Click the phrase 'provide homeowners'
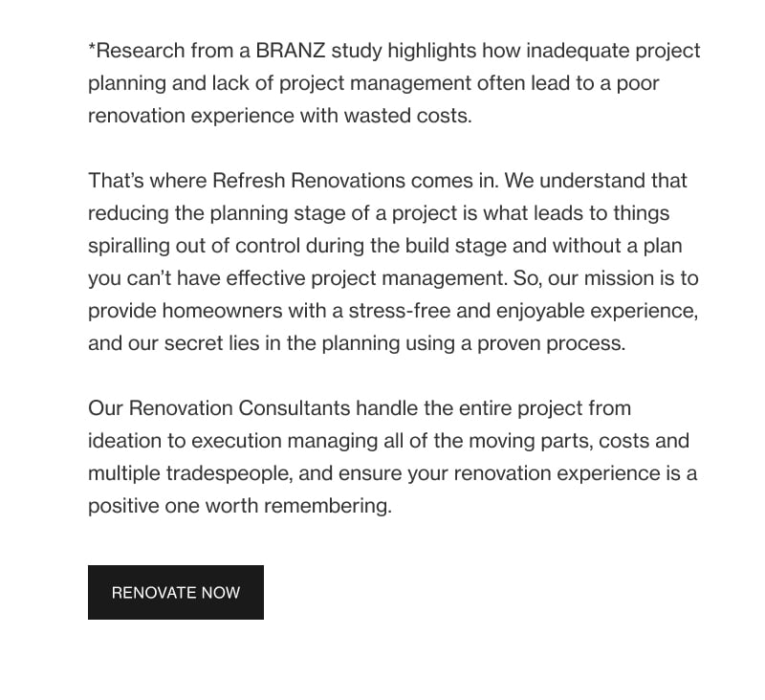 185,311
